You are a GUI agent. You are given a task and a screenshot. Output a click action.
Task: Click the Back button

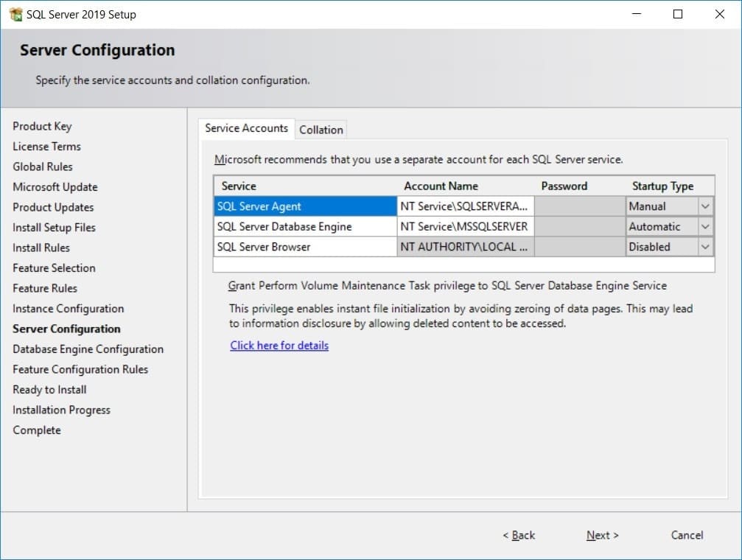[x=518, y=535]
